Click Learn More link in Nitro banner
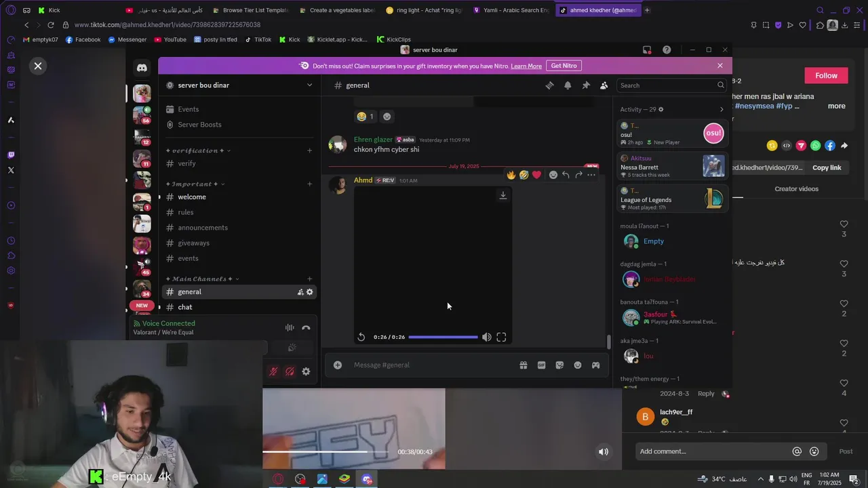Viewport: 868px width, 488px height. pos(526,66)
